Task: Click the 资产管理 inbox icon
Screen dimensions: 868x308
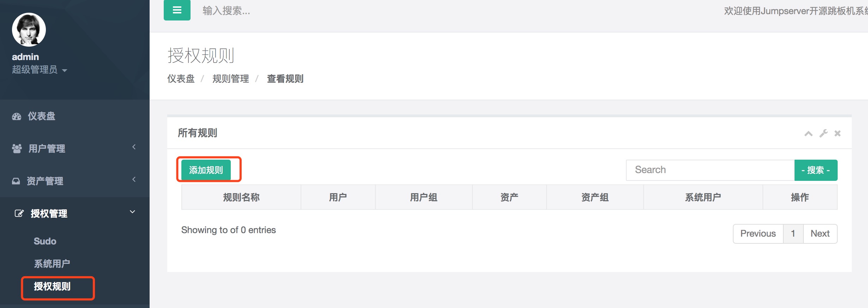Action: pos(16,181)
